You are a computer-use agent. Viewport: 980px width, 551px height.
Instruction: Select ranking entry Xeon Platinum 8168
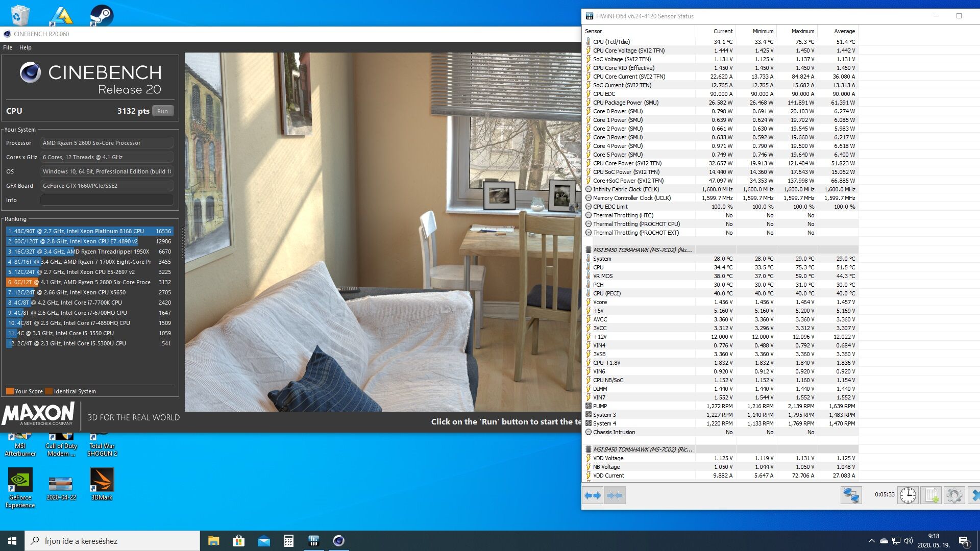click(89, 231)
